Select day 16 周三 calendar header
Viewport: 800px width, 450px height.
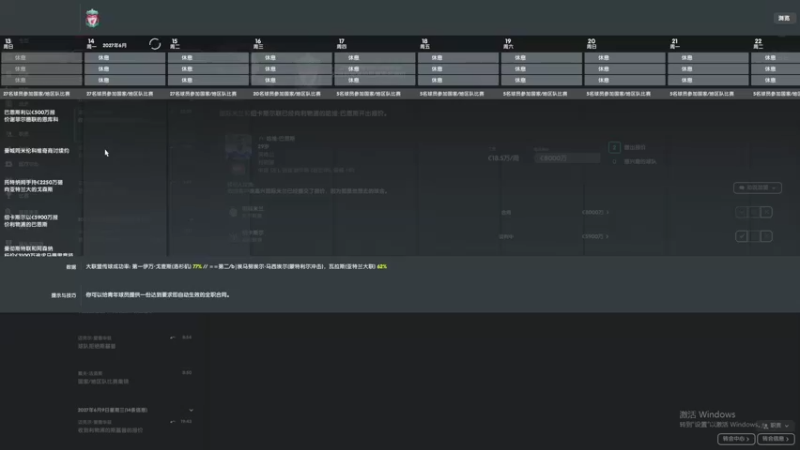pyautogui.click(x=258, y=43)
